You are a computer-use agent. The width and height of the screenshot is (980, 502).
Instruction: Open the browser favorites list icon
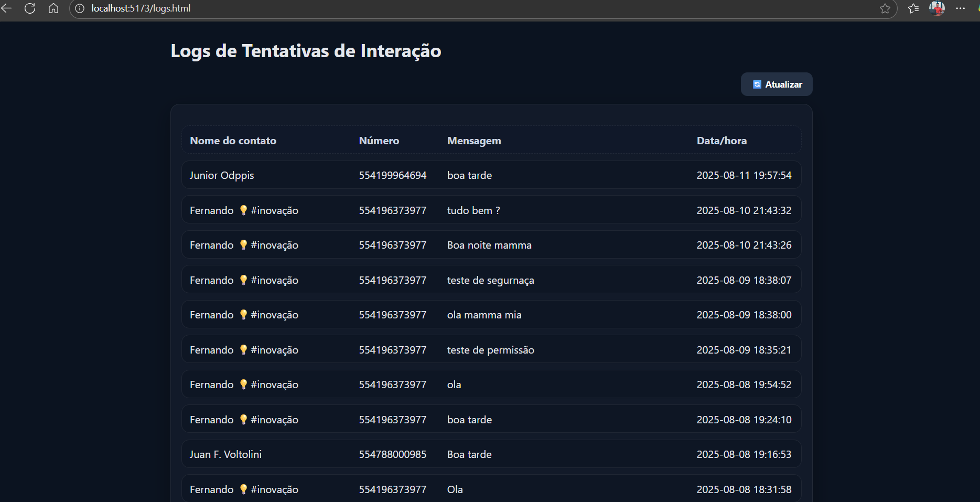(913, 8)
